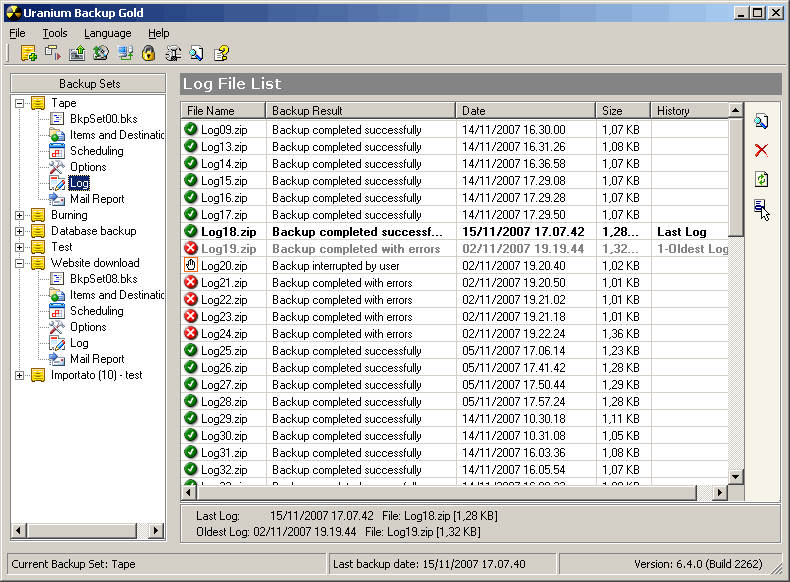Screen dimensions: 790x582
Task: Click the magnifier document toolbar icon
Action: tap(197, 53)
